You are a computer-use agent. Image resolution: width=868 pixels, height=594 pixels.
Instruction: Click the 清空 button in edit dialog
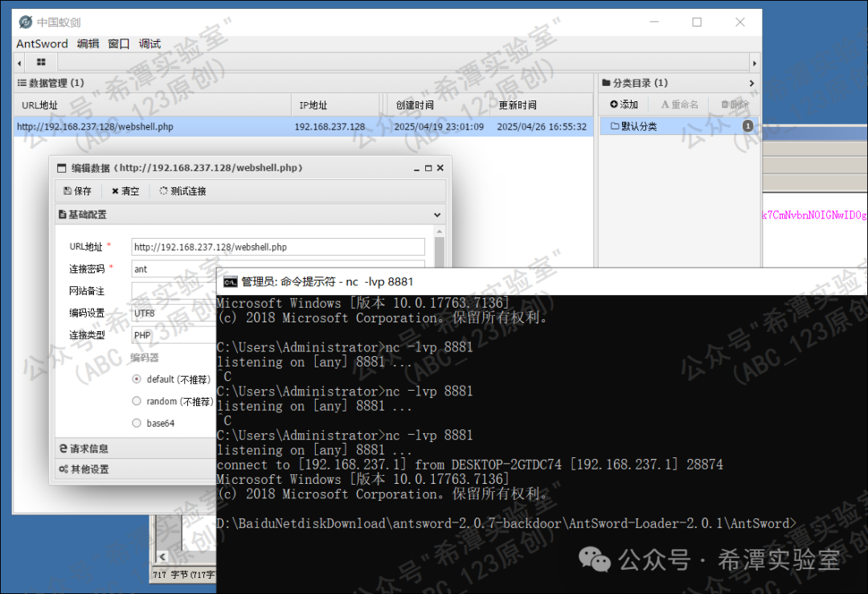125,191
